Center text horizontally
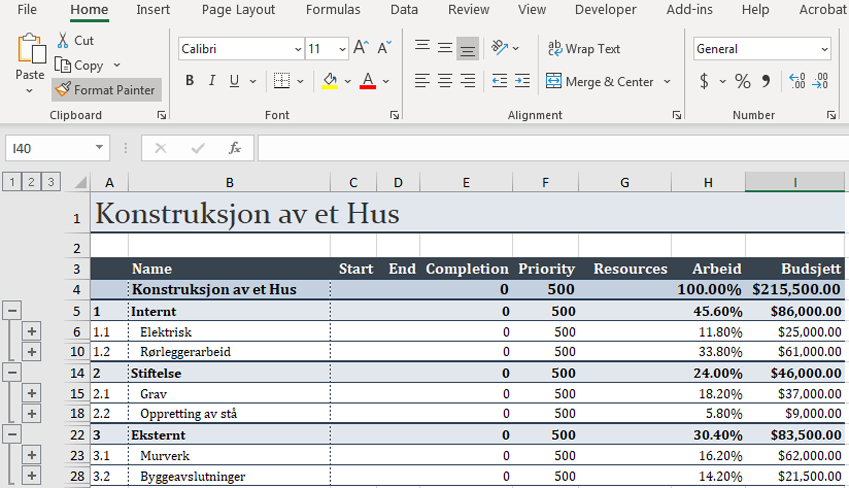The image size is (849, 488). pos(445,81)
